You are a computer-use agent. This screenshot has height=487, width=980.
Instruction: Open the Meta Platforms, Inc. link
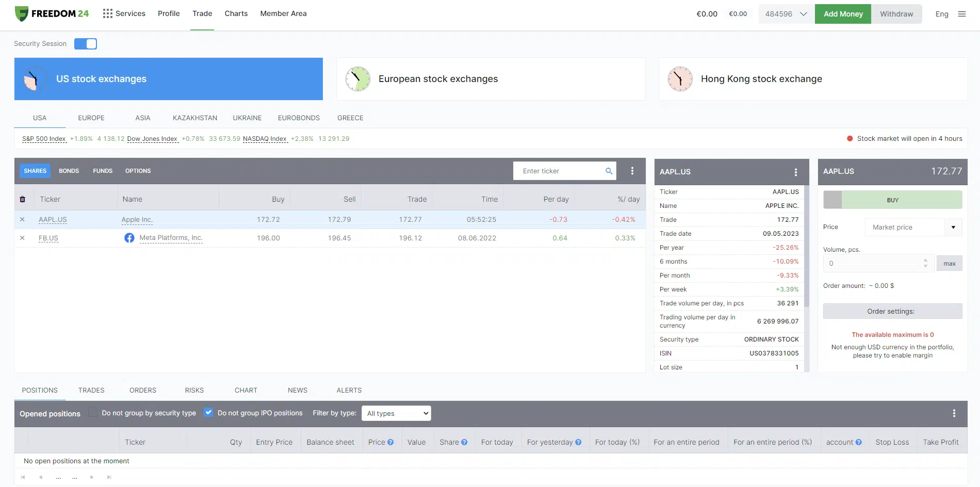(171, 238)
